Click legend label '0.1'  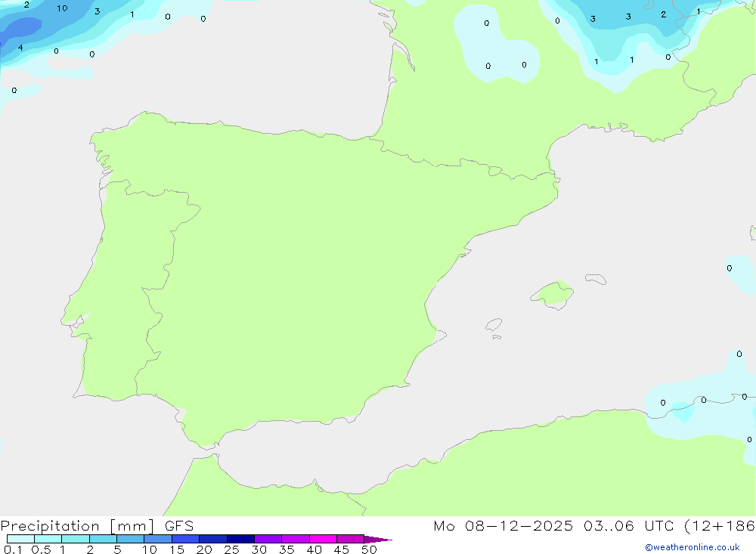13,549
